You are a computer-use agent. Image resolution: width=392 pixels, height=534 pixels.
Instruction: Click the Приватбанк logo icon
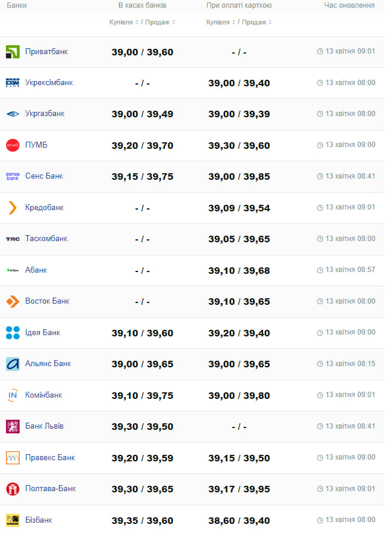coord(12,52)
